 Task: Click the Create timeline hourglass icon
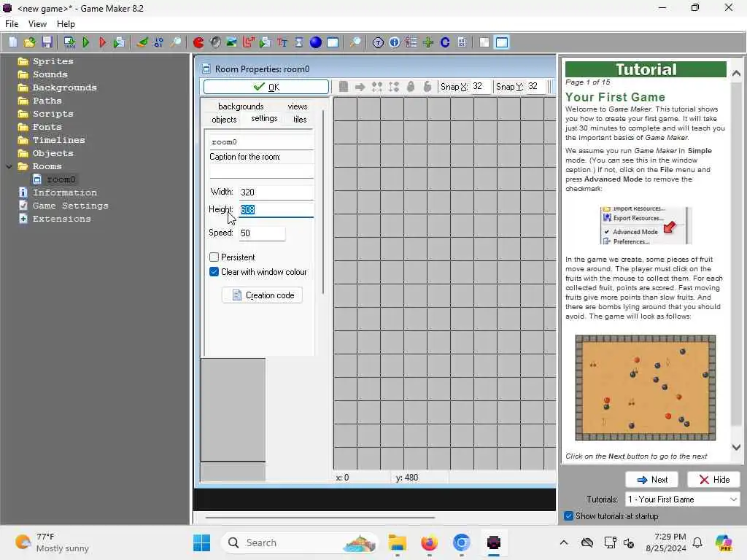tap(298, 42)
